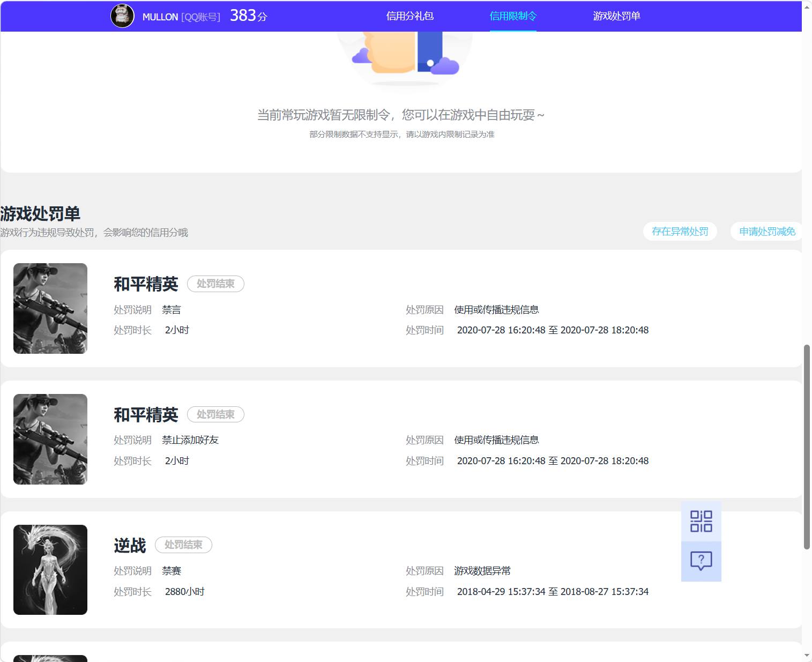
Task: Click the 逆战 game title
Action: (x=130, y=545)
